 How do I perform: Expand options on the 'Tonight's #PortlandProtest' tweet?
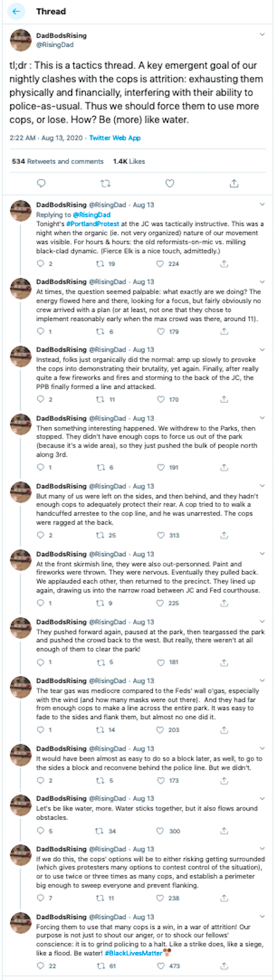pyautogui.click(x=262, y=205)
